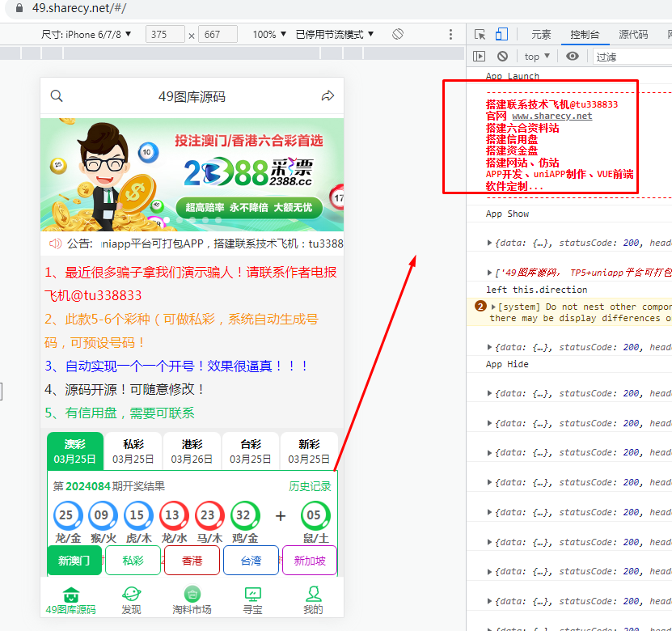Switch to the 源代码 Sources tab
The height and width of the screenshot is (631, 672).
[633, 34]
